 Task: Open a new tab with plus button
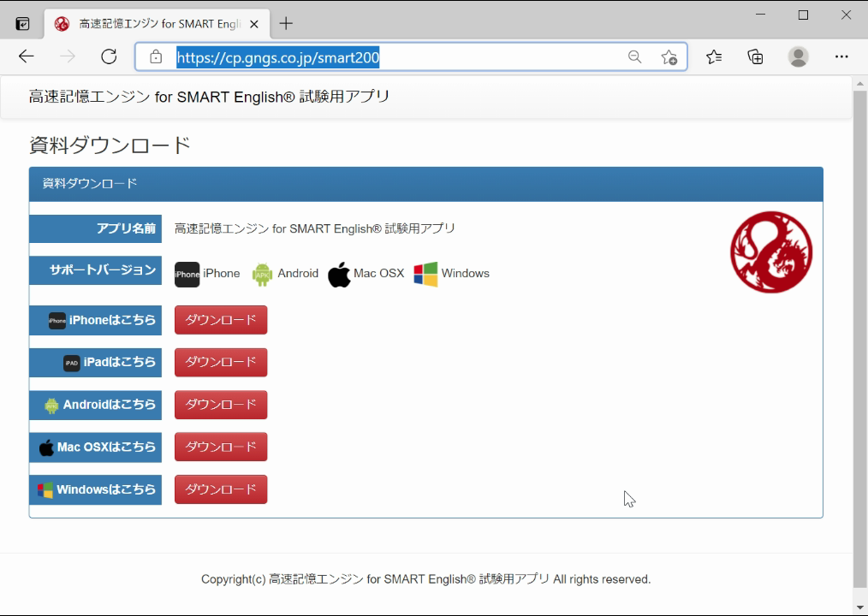point(286,23)
